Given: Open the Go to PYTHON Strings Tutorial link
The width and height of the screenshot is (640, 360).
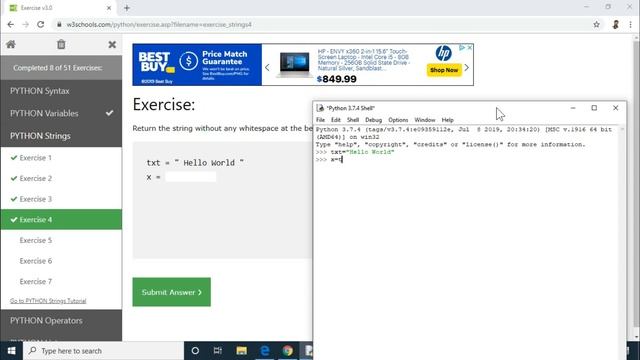Looking at the screenshot, I should click(x=48, y=301).
